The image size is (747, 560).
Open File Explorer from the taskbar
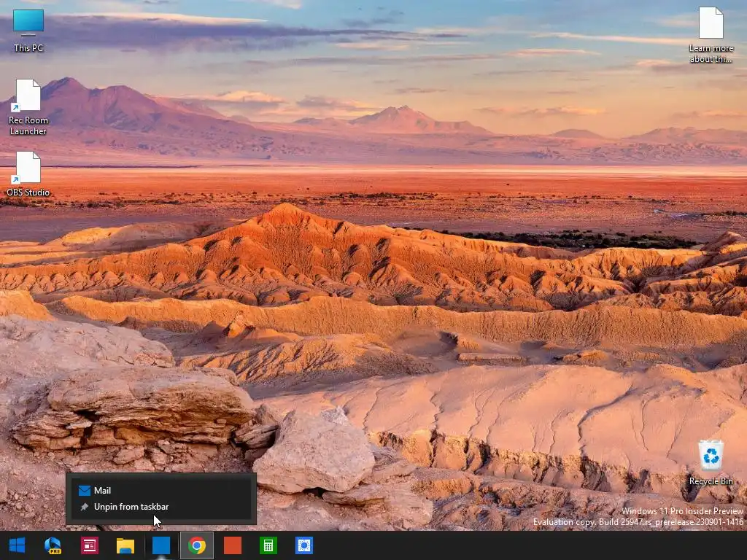pyautogui.click(x=125, y=545)
